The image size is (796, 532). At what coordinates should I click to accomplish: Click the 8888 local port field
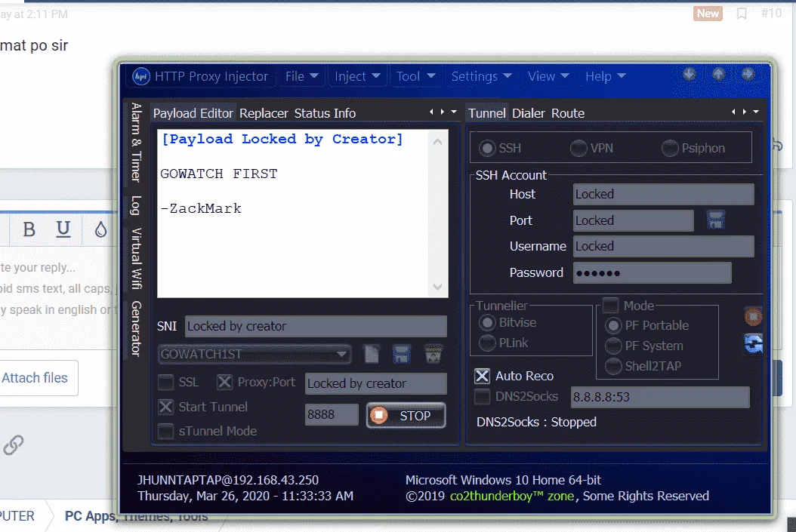coord(332,415)
